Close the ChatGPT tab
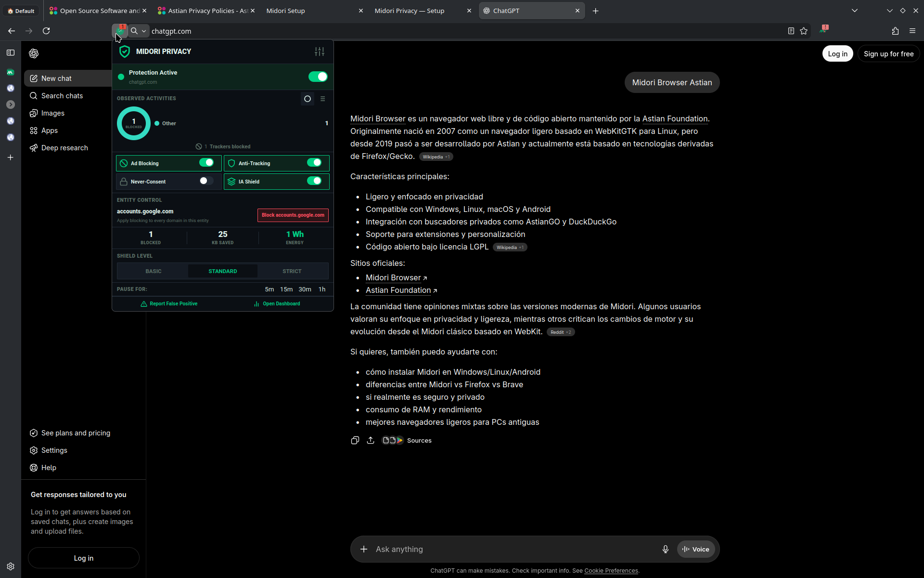The width and height of the screenshot is (924, 578). pyautogui.click(x=577, y=11)
